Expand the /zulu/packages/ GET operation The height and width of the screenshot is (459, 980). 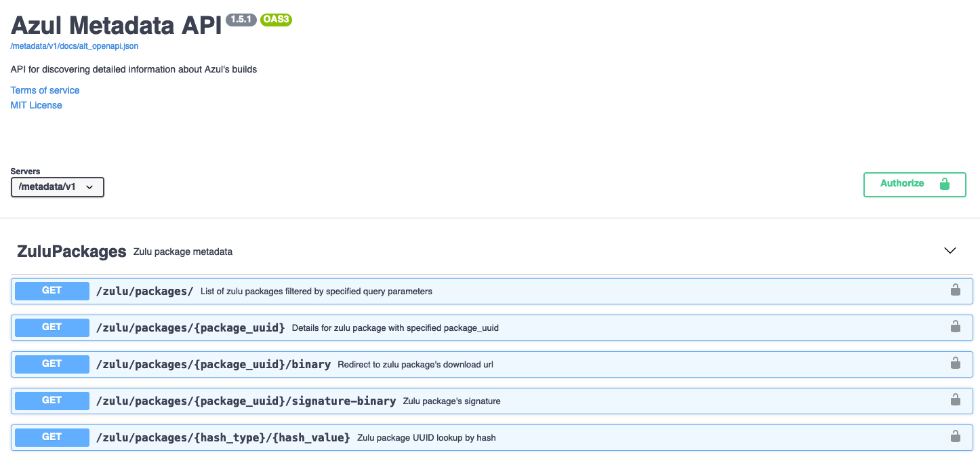[474, 290]
